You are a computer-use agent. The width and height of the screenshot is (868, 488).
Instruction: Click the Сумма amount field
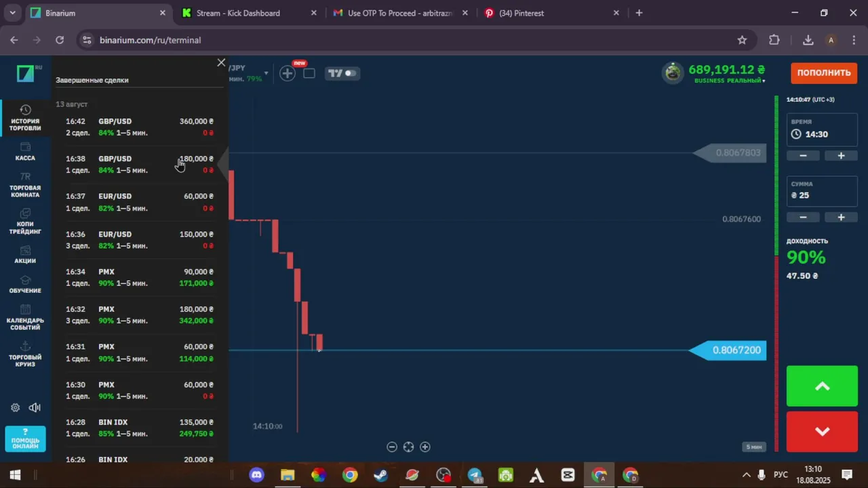(x=822, y=192)
